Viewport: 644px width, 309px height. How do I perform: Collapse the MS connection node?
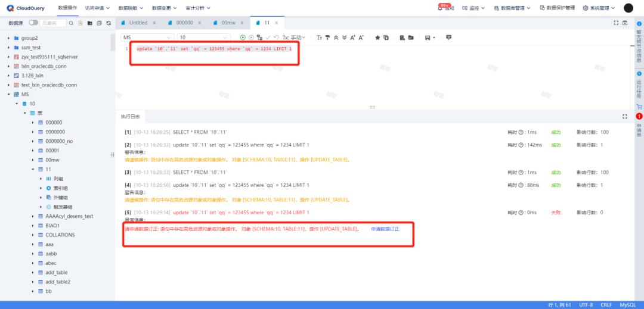click(x=8, y=94)
